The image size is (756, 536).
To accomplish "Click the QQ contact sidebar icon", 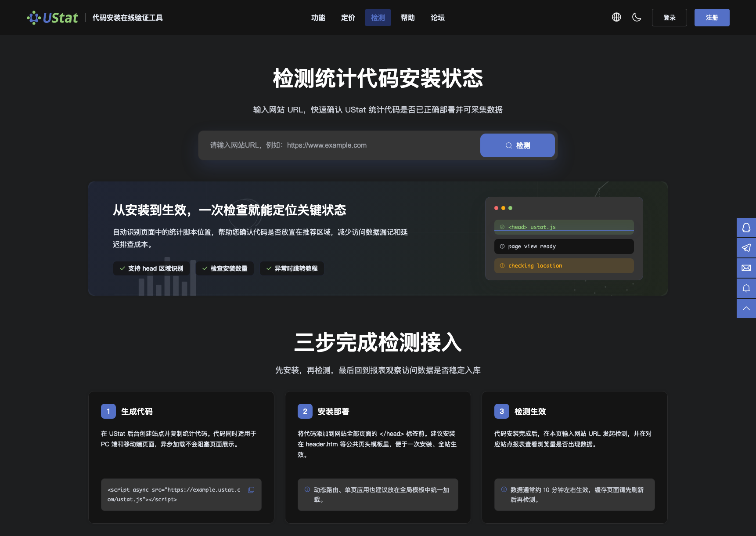I will (746, 228).
